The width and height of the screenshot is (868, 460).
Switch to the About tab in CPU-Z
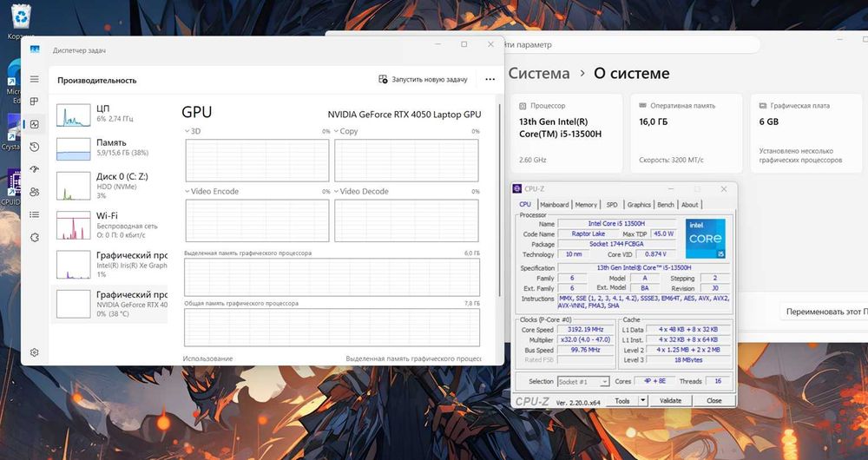tap(690, 204)
